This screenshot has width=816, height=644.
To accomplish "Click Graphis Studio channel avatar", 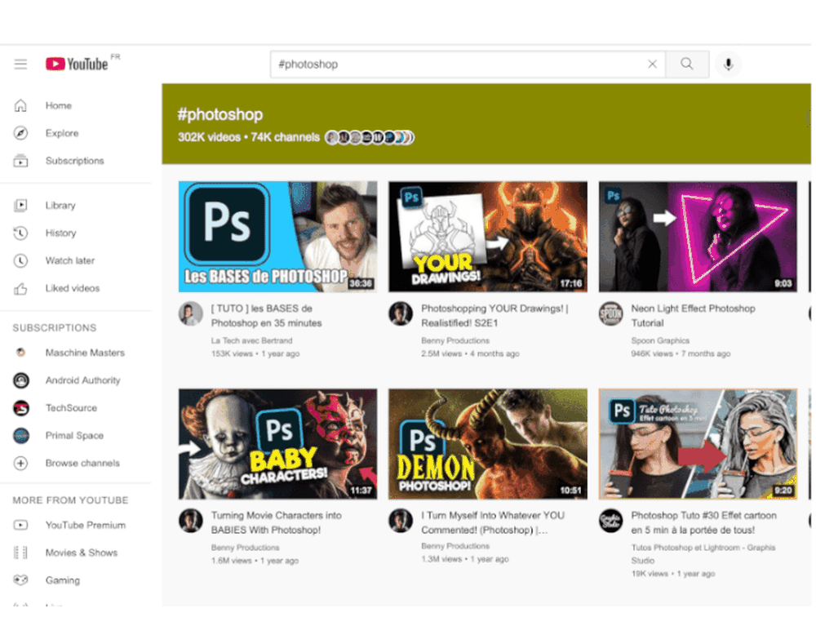I will pyautogui.click(x=611, y=521).
